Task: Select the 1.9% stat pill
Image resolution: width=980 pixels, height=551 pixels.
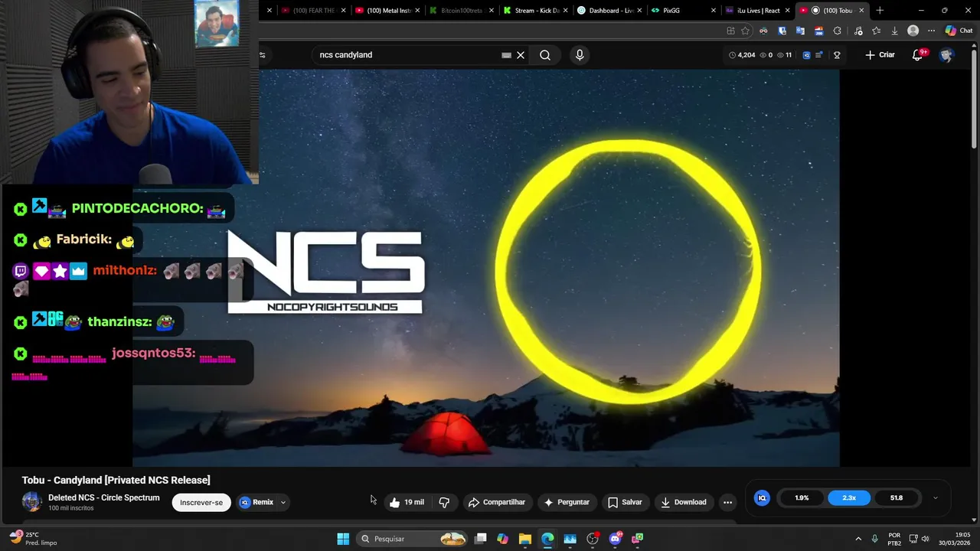Action: click(x=802, y=498)
